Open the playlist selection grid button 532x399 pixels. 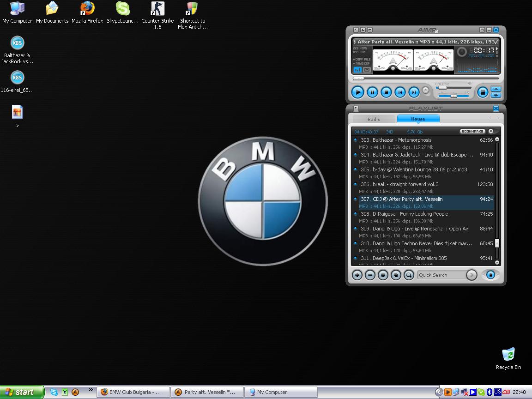tap(383, 275)
